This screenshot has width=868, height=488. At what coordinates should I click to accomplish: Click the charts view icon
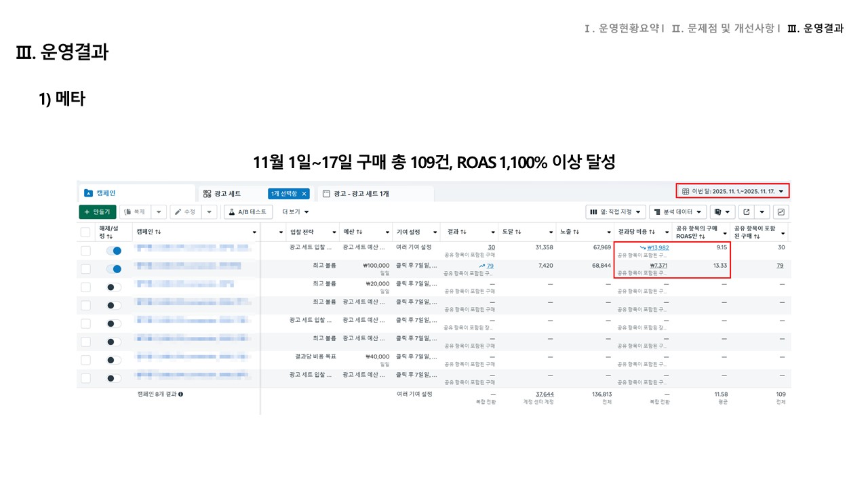click(x=781, y=212)
